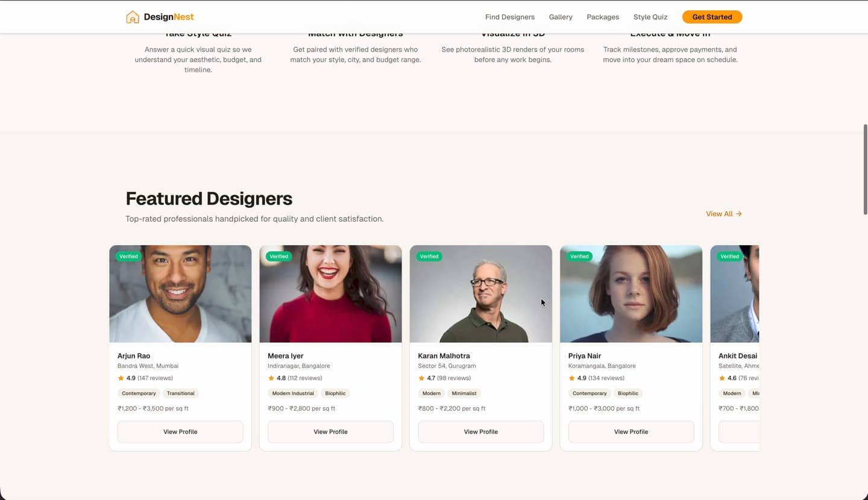Open Karan Malhotra's profile photo
The width and height of the screenshot is (868, 500).
tap(480, 294)
